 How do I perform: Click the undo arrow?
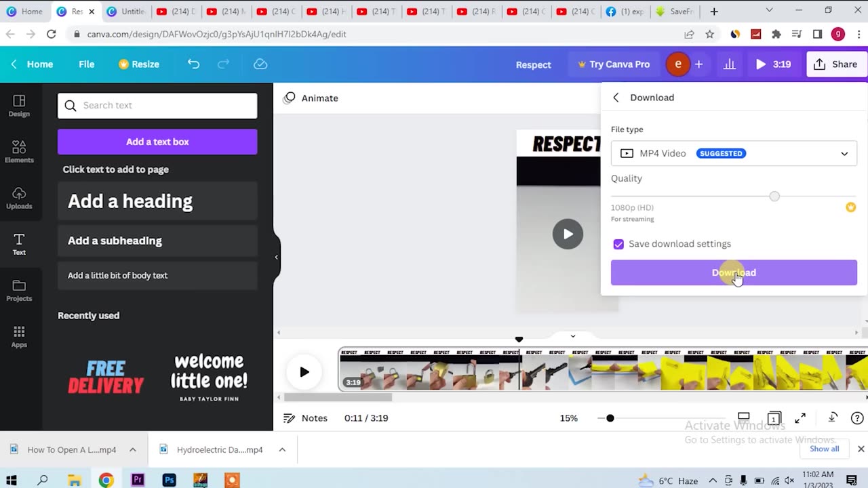(193, 64)
